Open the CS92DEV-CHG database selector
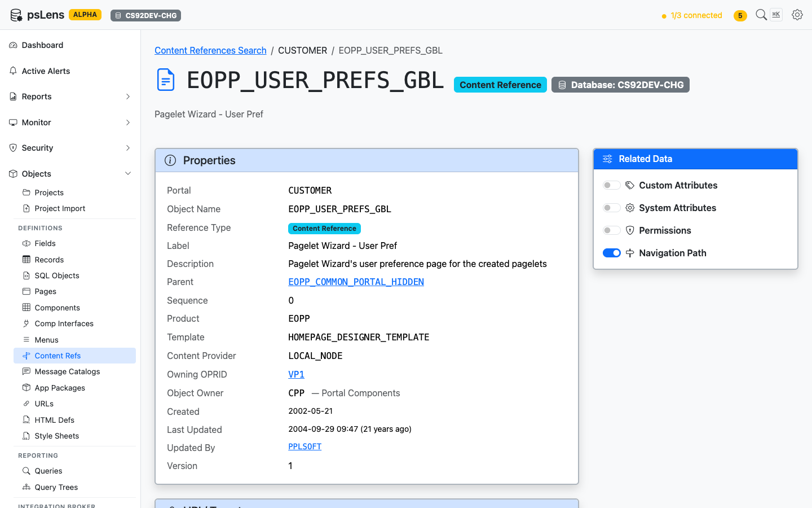This screenshot has width=812, height=508. [145, 16]
